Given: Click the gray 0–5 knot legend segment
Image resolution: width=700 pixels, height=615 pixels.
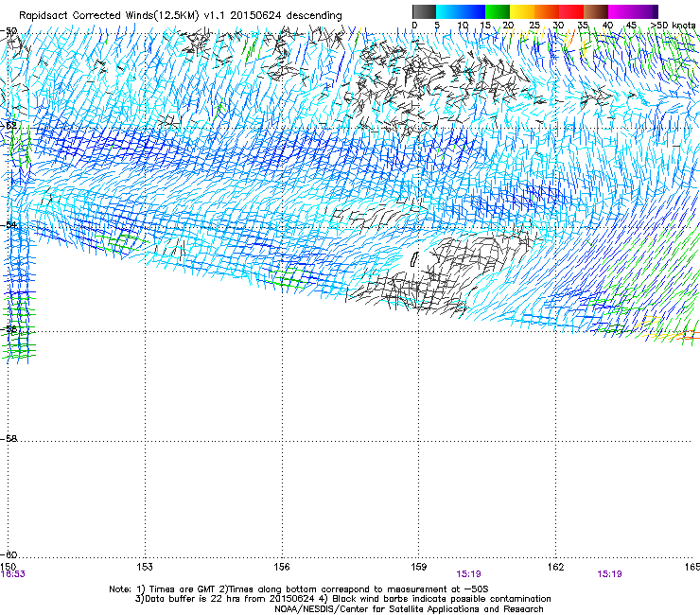Looking at the screenshot, I should click(424, 11).
